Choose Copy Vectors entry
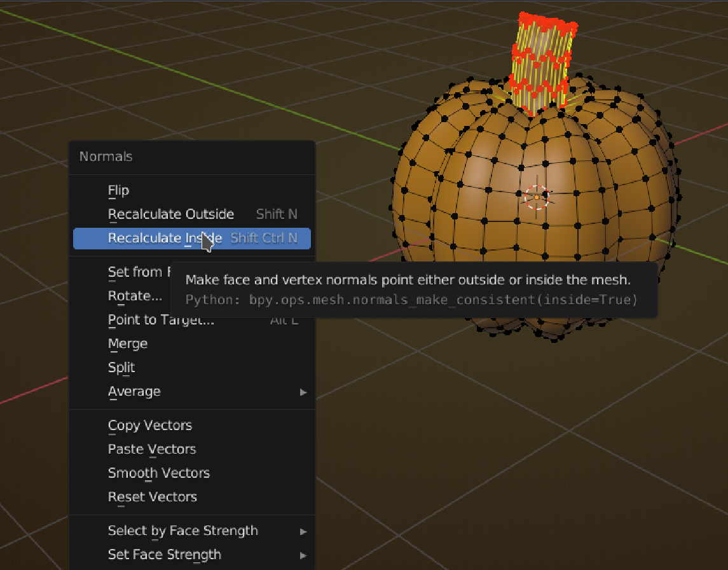The image size is (728, 570). click(192, 426)
